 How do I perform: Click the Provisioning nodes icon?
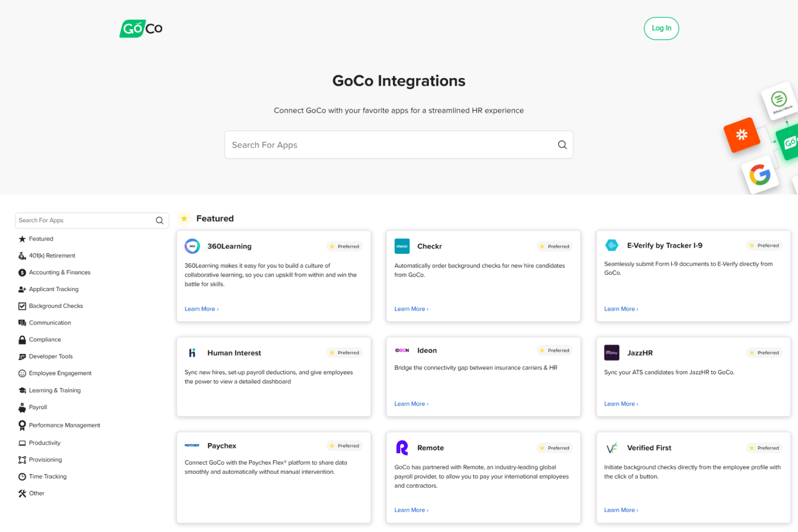(x=22, y=460)
